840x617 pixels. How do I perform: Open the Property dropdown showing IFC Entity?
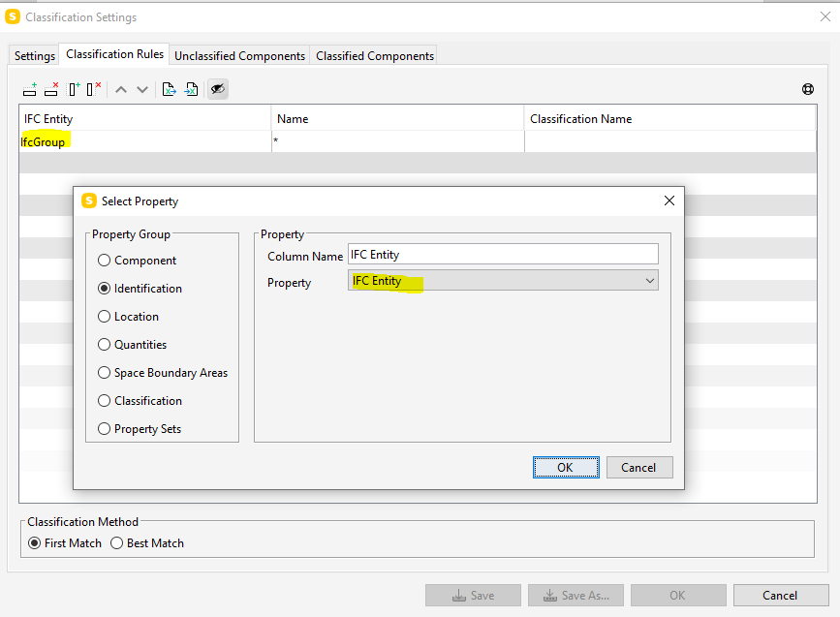[503, 281]
